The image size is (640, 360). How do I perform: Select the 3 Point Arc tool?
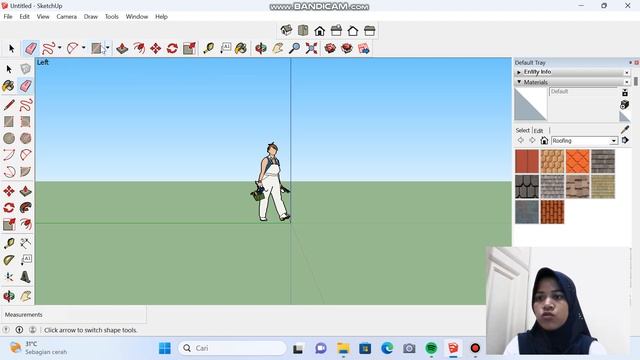9,172
